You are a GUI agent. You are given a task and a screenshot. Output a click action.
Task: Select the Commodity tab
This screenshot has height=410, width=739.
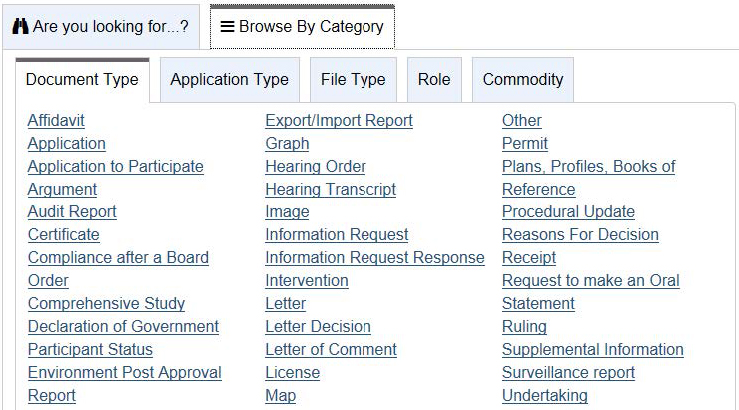(x=523, y=80)
